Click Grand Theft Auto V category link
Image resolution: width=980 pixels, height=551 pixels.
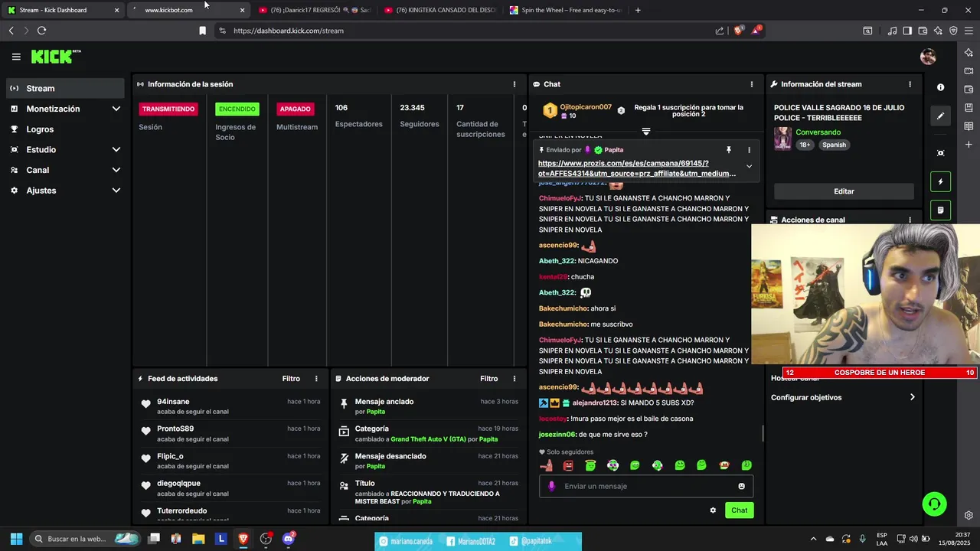point(428,439)
